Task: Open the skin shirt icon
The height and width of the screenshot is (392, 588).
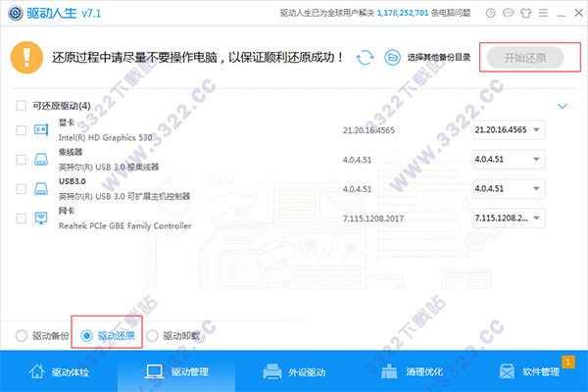Action: [x=525, y=13]
